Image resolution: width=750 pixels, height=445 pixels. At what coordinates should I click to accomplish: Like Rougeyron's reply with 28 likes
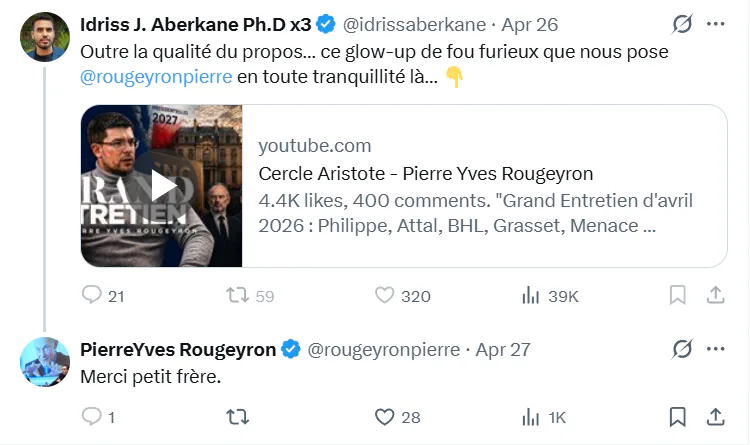pyautogui.click(x=384, y=417)
